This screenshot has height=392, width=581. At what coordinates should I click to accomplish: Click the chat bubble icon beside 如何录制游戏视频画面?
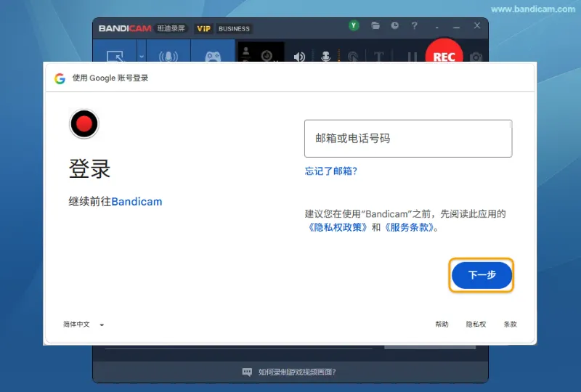click(x=247, y=372)
